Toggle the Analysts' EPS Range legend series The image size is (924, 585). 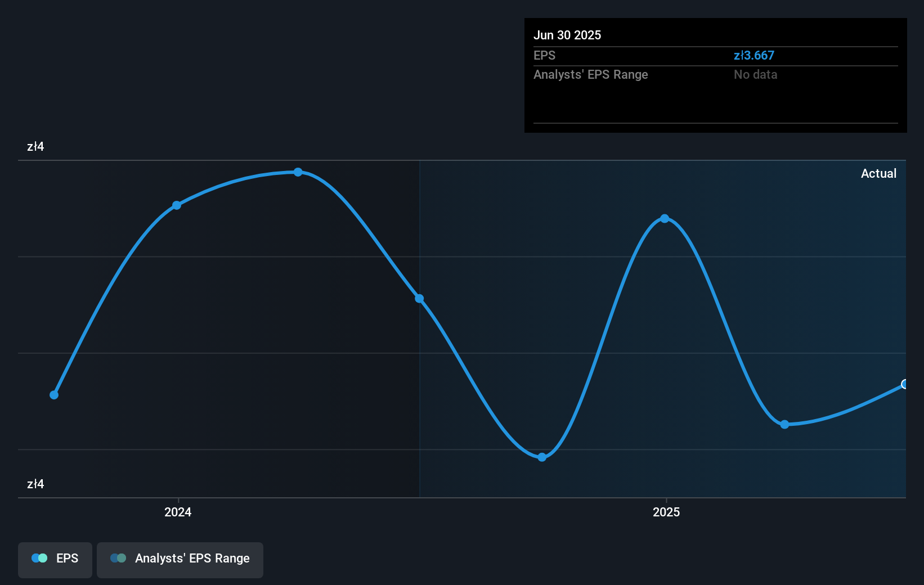(x=180, y=560)
